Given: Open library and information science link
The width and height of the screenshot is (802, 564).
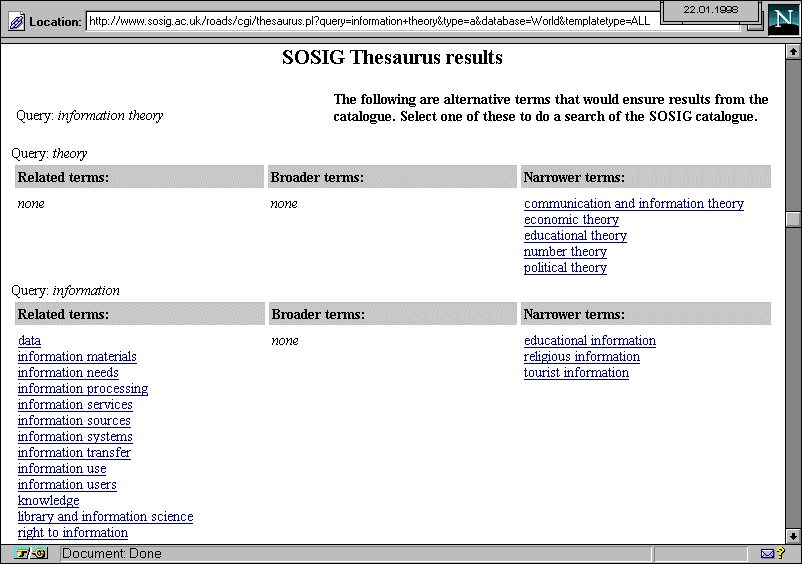Looking at the screenshot, I should (105, 517).
